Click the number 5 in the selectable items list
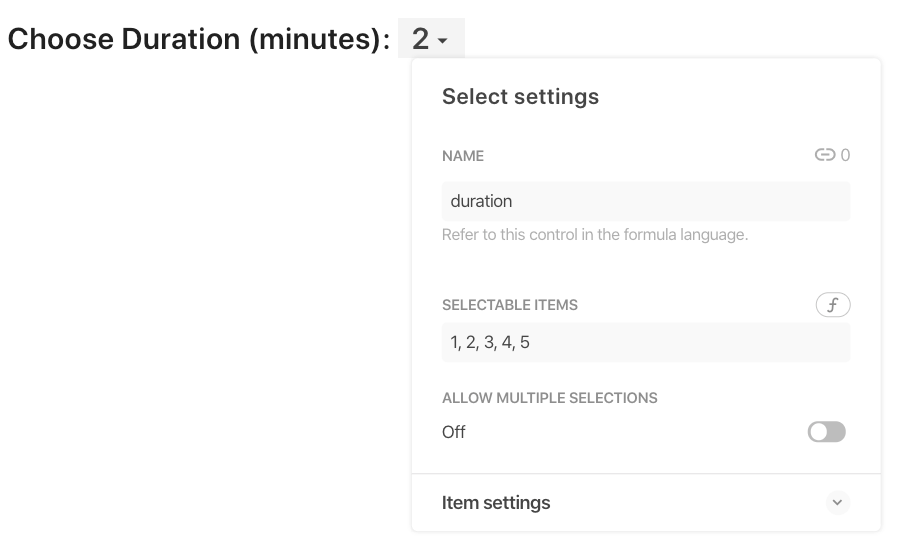The height and width of the screenshot is (552, 898). tap(525, 342)
